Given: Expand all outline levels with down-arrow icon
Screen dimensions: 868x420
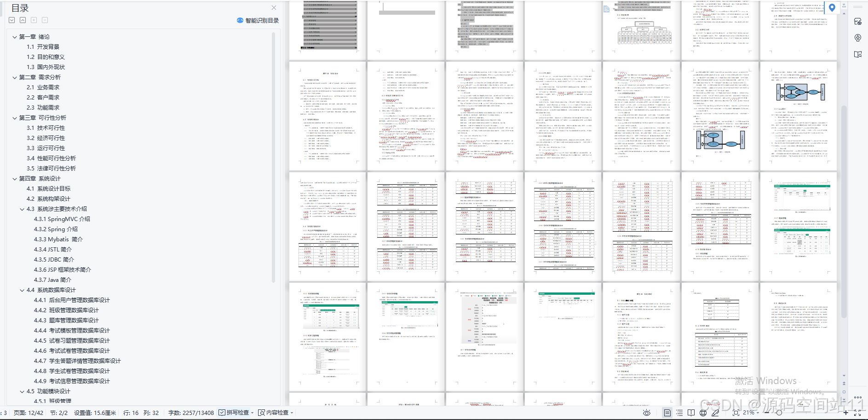Looking at the screenshot, I should pyautogui.click(x=12, y=20).
